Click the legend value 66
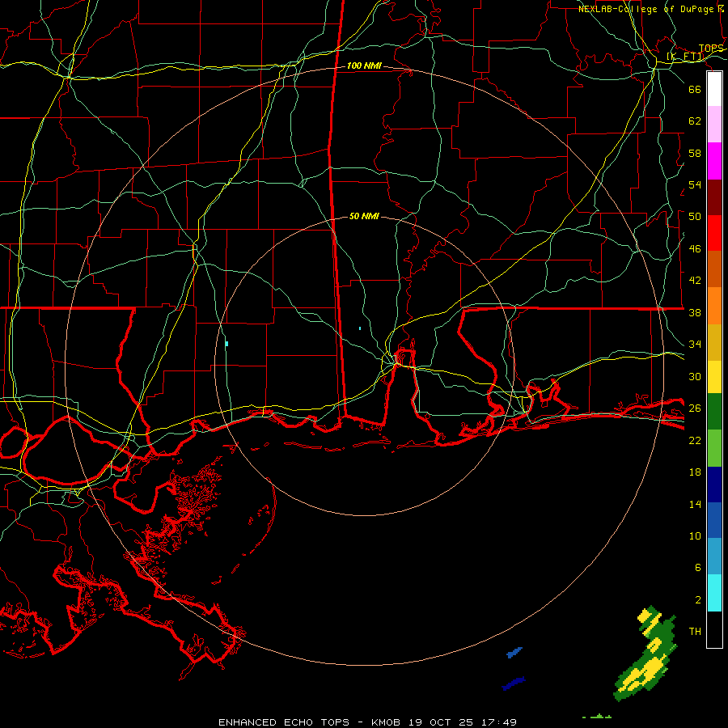This screenshot has width=728, height=728. [695, 89]
